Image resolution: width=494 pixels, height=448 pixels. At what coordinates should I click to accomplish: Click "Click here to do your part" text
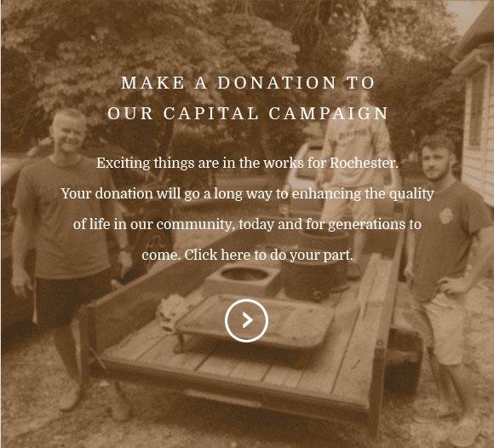268,255
